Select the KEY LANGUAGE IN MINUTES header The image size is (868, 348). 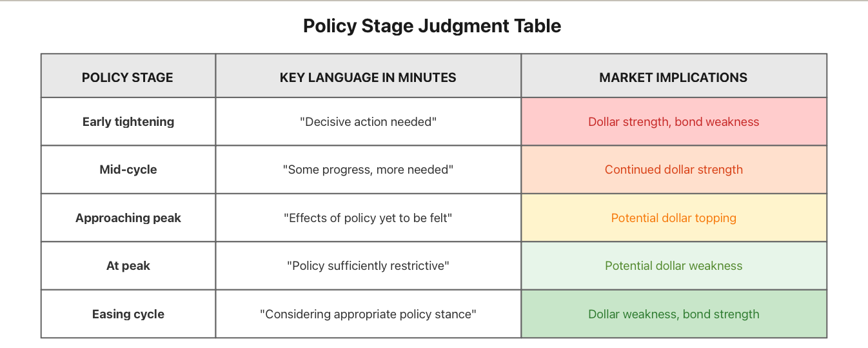click(x=368, y=77)
